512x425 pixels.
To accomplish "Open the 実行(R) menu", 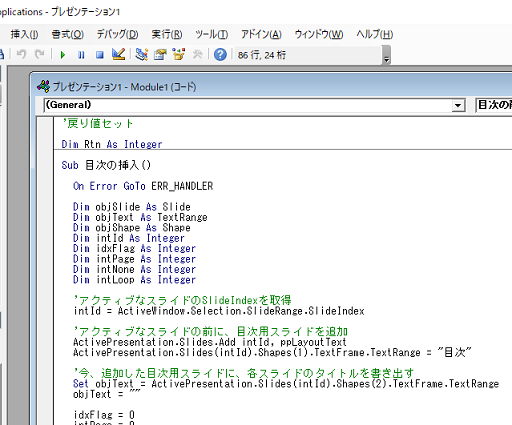I will click(x=167, y=34).
